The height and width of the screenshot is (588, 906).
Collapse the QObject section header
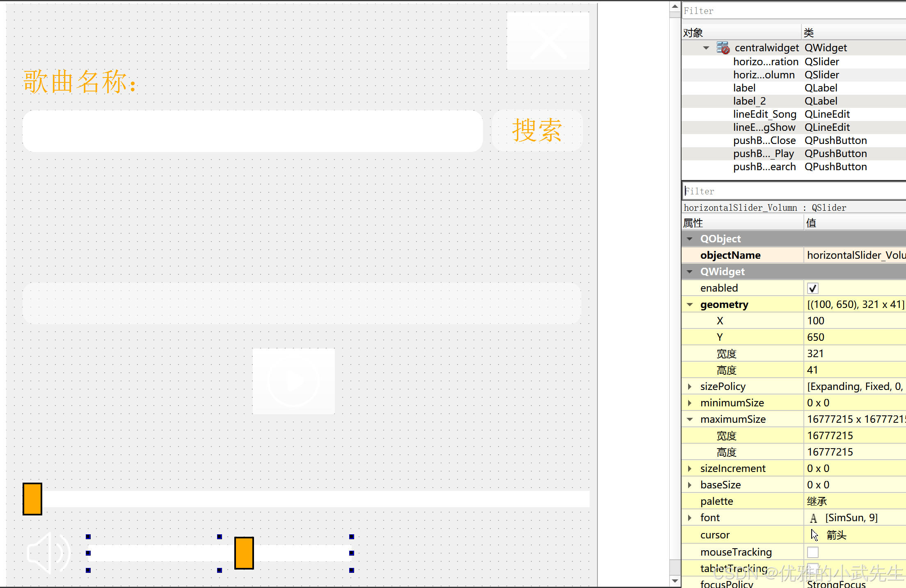(690, 239)
